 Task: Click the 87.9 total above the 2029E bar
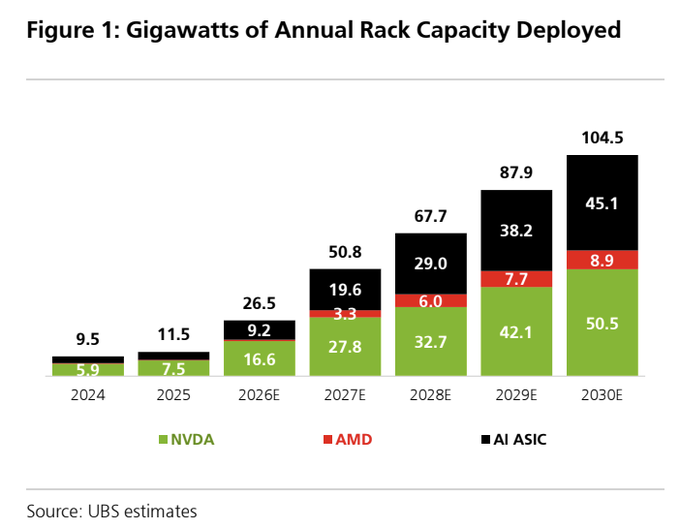pyautogui.click(x=516, y=173)
